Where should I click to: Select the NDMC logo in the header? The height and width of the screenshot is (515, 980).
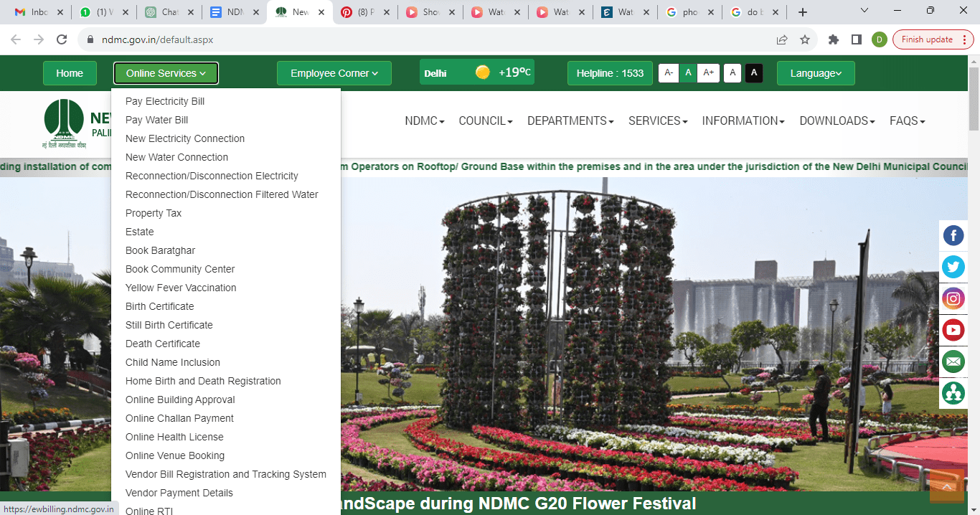point(65,122)
